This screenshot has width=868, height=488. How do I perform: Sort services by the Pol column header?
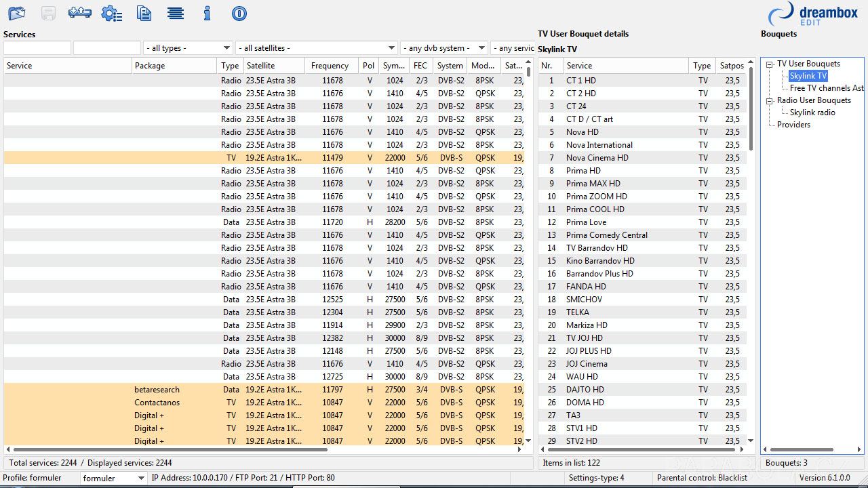pyautogui.click(x=369, y=66)
